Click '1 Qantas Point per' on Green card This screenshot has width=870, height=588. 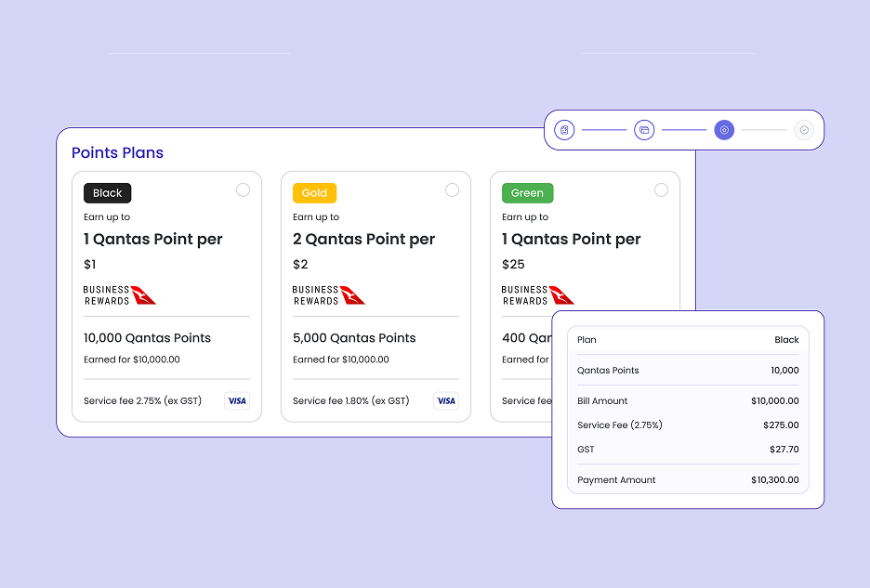[x=572, y=239]
